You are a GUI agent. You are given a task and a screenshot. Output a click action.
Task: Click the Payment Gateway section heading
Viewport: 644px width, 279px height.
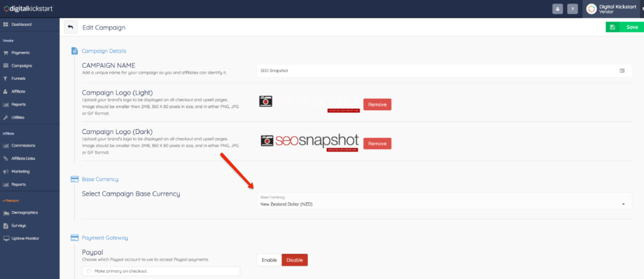pos(105,238)
